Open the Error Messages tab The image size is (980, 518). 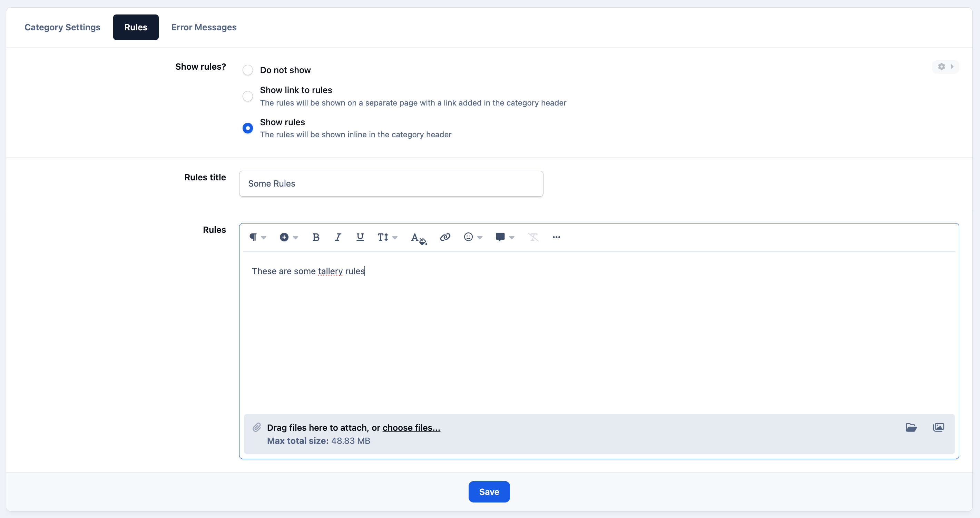[204, 27]
